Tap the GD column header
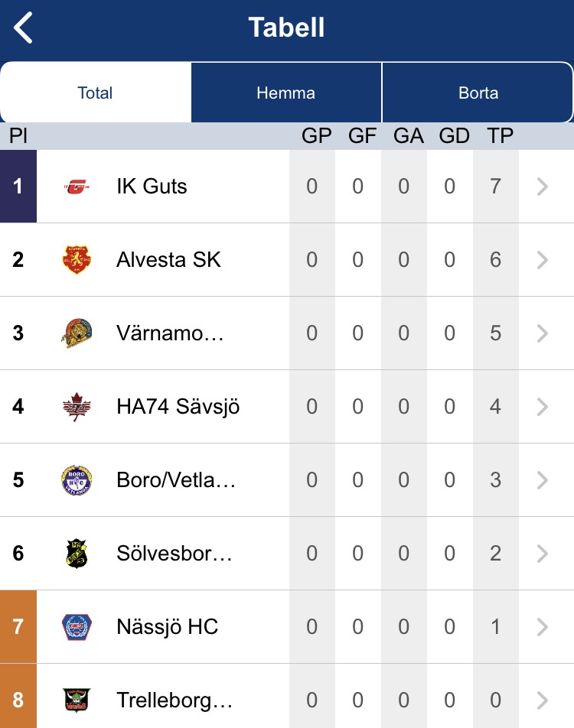Viewport: 574px width, 728px height. (454, 136)
